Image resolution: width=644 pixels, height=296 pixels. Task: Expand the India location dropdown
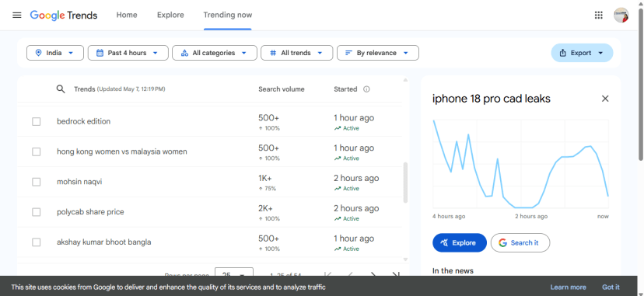pyautogui.click(x=55, y=53)
